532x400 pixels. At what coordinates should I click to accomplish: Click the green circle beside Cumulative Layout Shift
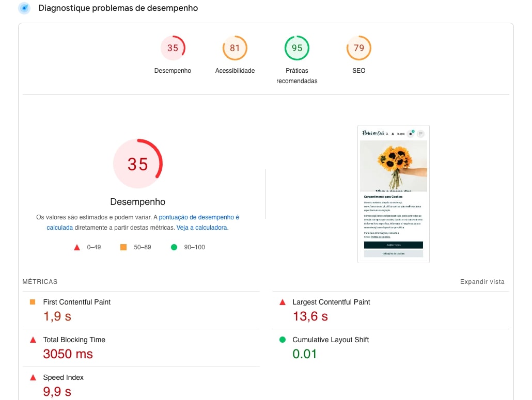point(283,340)
